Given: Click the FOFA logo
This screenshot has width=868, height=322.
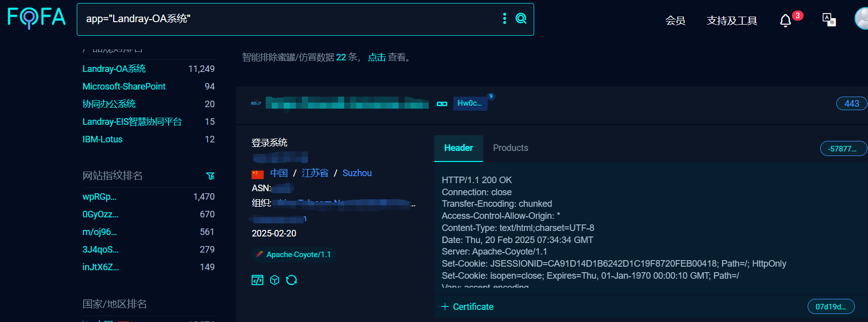Looking at the screenshot, I should pyautogui.click(x=37, y=18).
